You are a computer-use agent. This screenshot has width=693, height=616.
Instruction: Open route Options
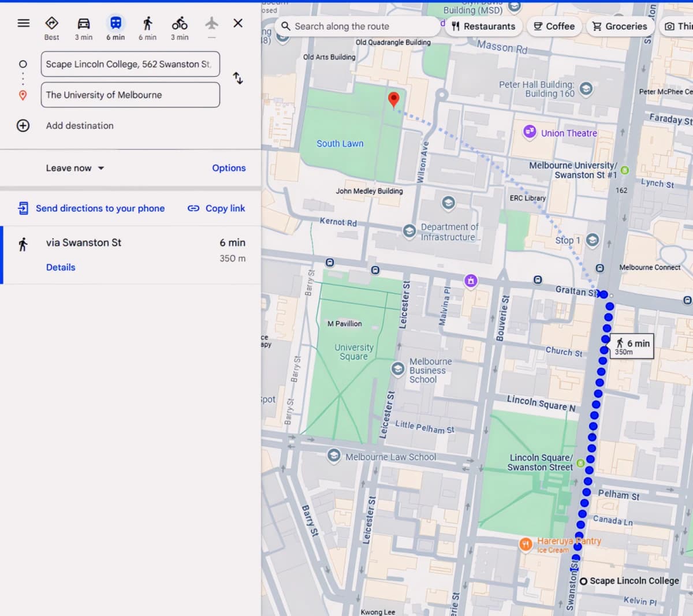click(229, 168)
